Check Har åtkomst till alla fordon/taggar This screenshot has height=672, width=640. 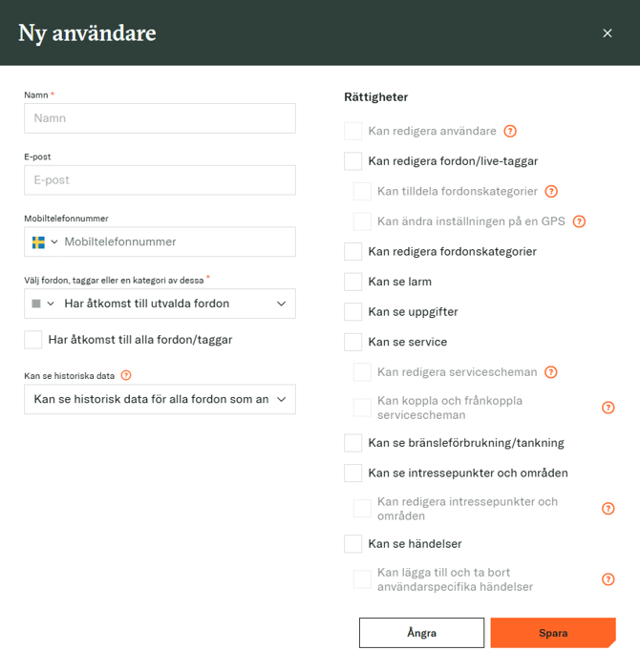(x=33, y=339)
